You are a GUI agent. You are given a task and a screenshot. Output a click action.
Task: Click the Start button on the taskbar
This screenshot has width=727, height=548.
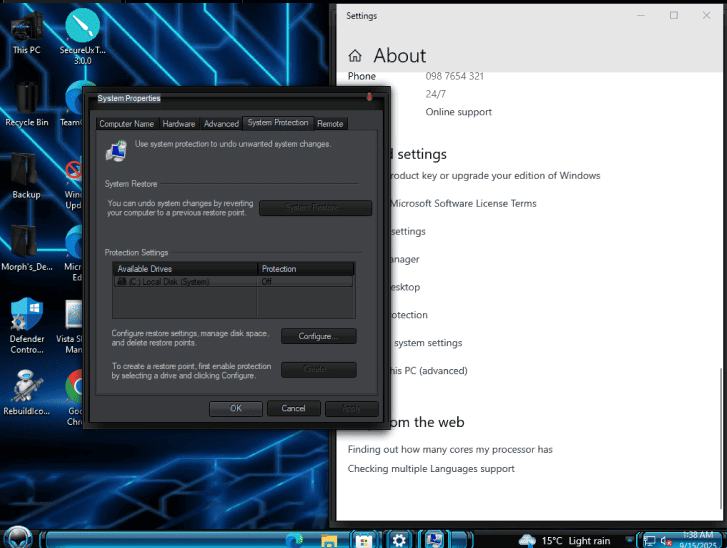[20, 538]
